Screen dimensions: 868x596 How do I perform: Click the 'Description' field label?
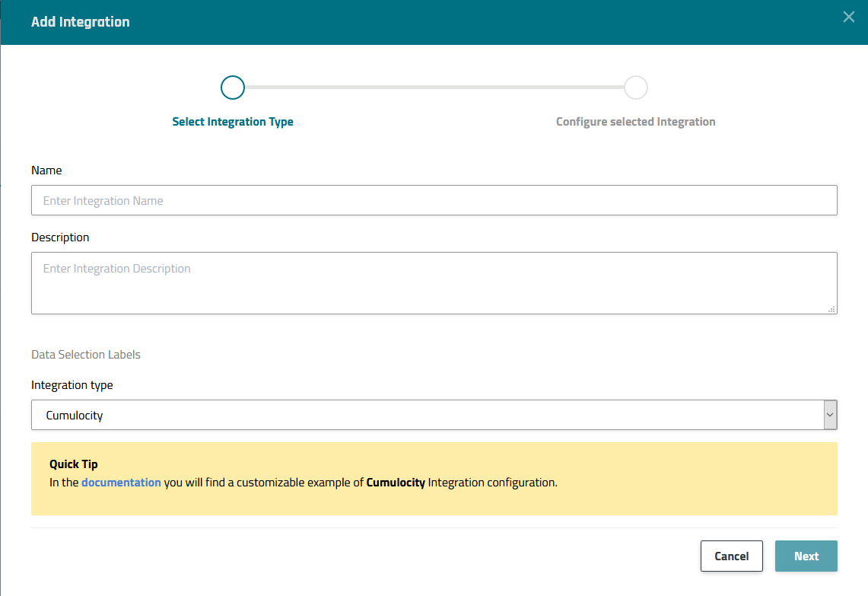[x=60, y=237]
